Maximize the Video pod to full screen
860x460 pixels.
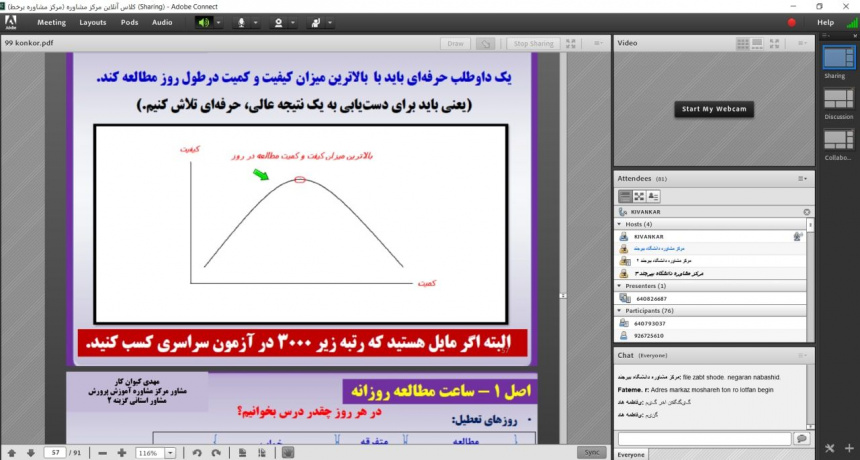(x=774, y=43)
